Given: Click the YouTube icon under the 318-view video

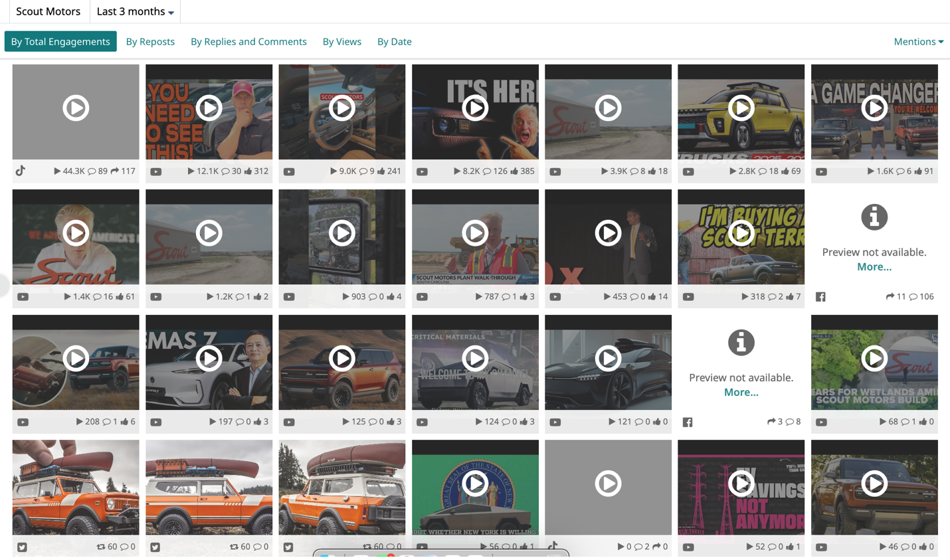Looking at the screenshot, I should (x=688, y=297).
